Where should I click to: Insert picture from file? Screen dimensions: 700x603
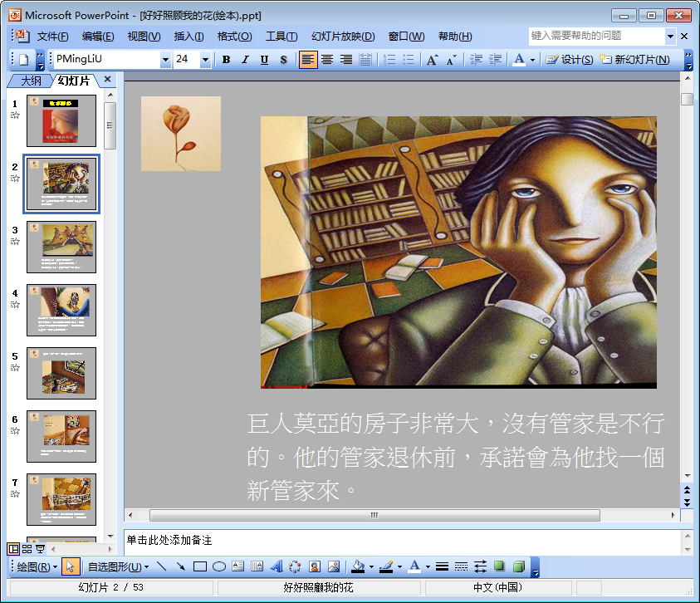click(334, 566)
